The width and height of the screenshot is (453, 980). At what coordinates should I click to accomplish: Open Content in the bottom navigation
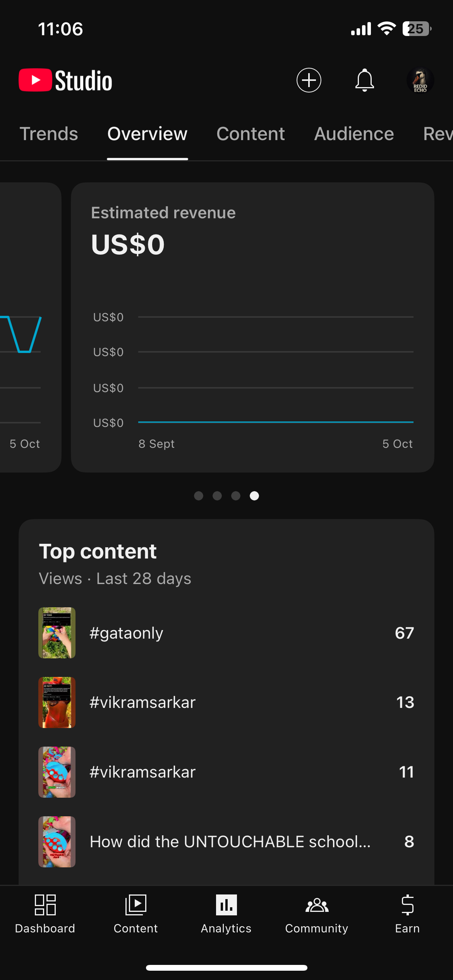point(136,914)
